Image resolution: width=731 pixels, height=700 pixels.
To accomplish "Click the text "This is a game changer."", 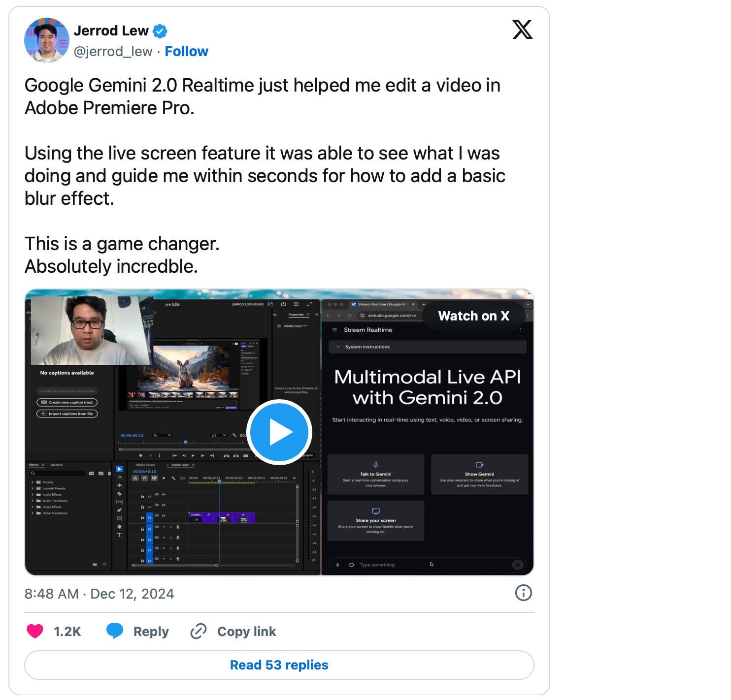I will [122, 244].
